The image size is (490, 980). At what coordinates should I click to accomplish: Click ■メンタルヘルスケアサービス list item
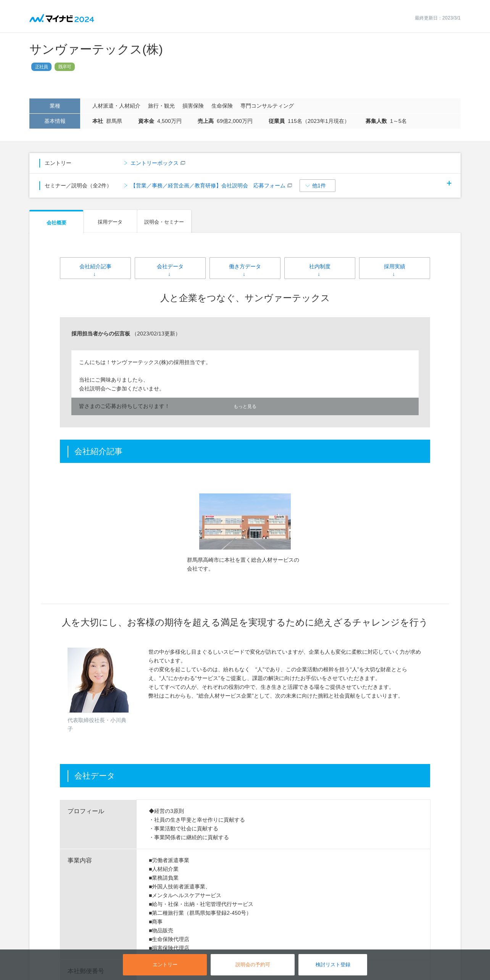(x=185, y=895)
